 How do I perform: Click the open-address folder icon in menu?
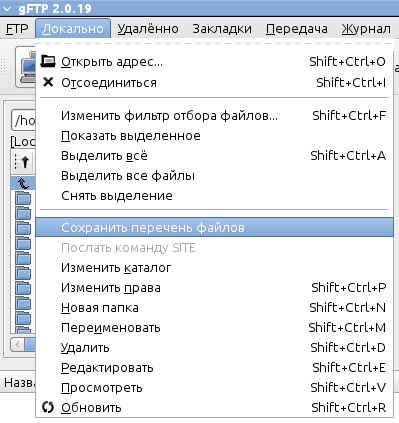48,61
